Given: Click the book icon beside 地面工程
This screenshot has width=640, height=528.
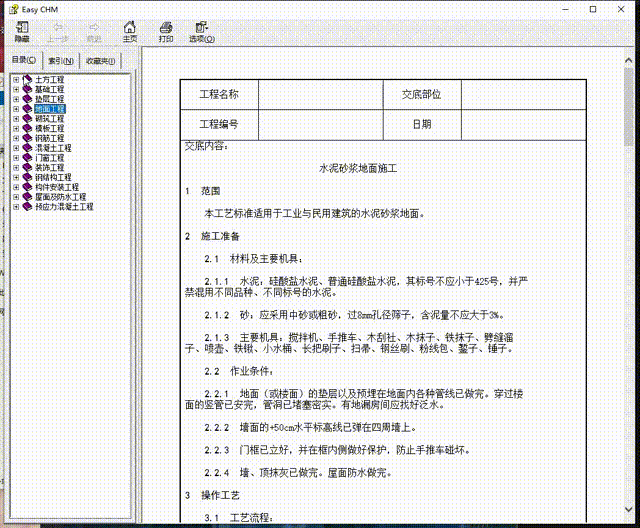Looking at the screenshot, I should (x=27, y=109).
